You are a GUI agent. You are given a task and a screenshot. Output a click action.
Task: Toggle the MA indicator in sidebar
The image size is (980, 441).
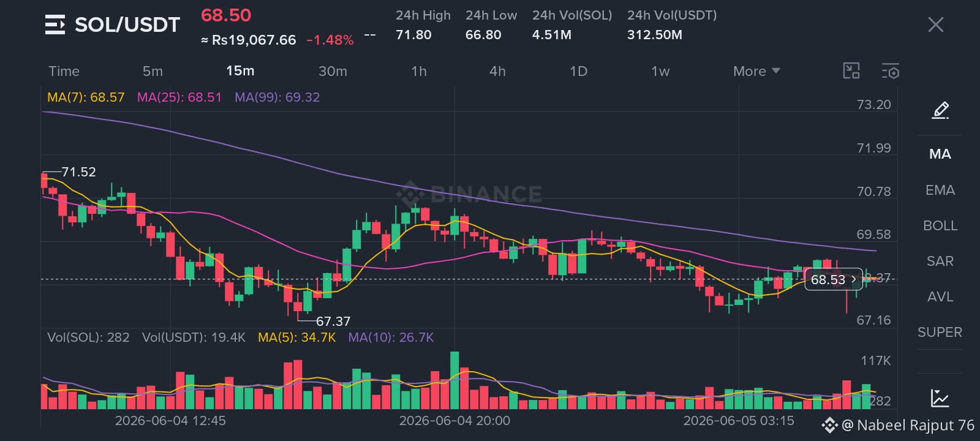[940, 154]
